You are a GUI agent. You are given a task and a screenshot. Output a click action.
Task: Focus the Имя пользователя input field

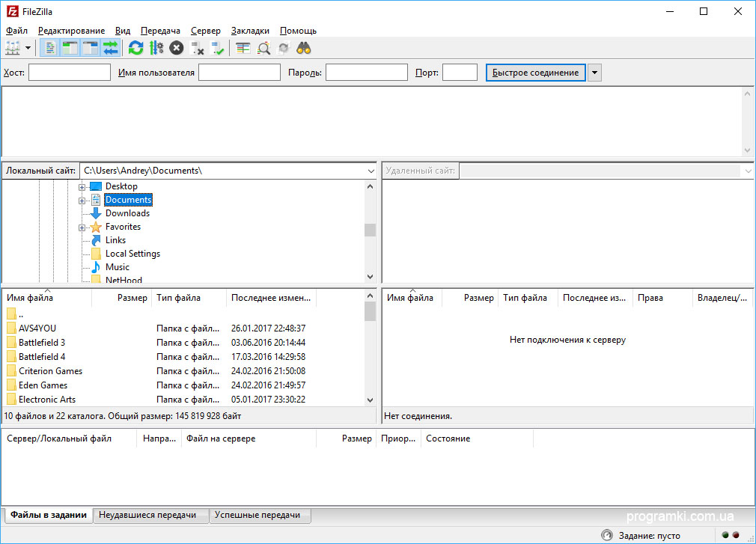pos(239,73)
